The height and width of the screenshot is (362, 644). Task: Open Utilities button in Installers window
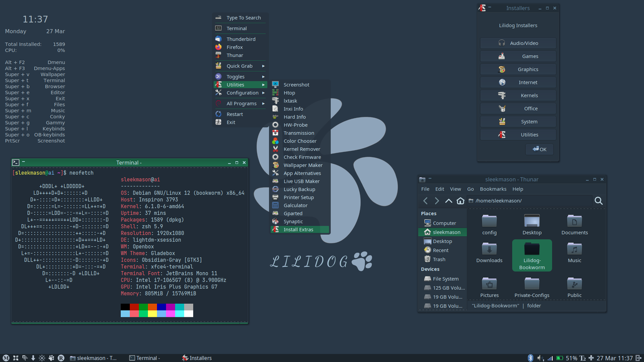(x=518, y=134)
